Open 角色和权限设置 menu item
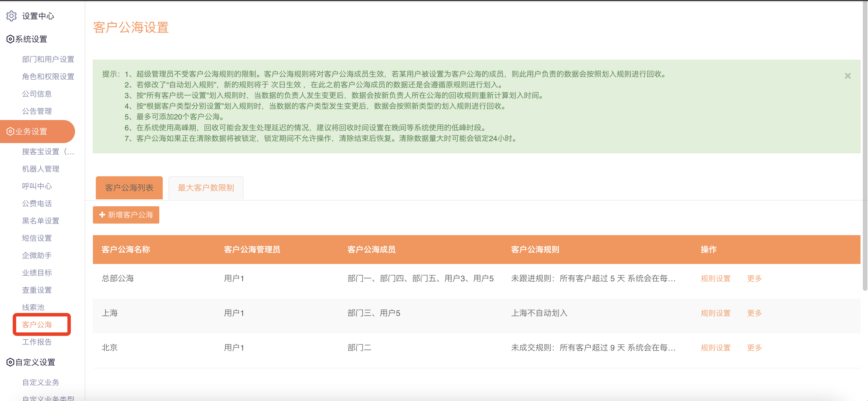Screen dimensions: 868x401 48,76
